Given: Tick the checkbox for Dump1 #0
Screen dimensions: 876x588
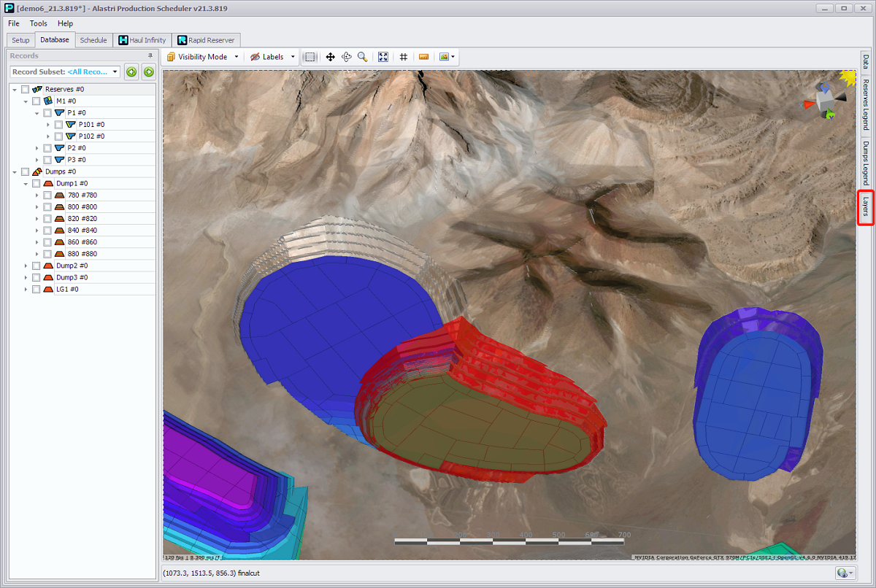Looking at the screenshot, I should (x=36, y=183).
